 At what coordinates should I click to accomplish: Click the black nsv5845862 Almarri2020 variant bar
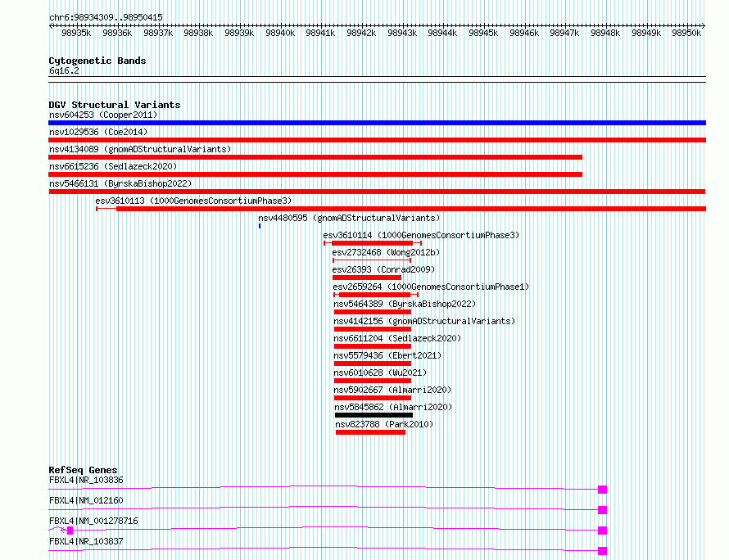(x=374, y=415)
